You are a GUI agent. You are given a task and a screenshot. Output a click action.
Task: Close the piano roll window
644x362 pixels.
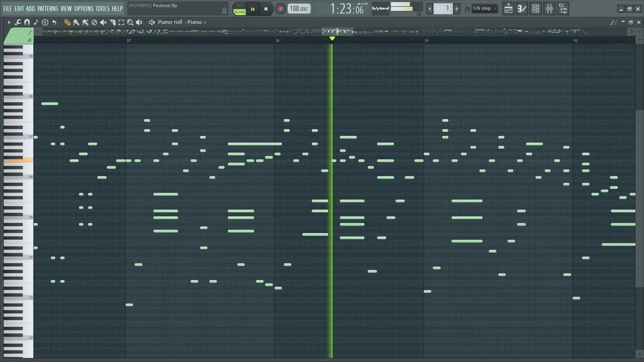[x=639, y=22]
